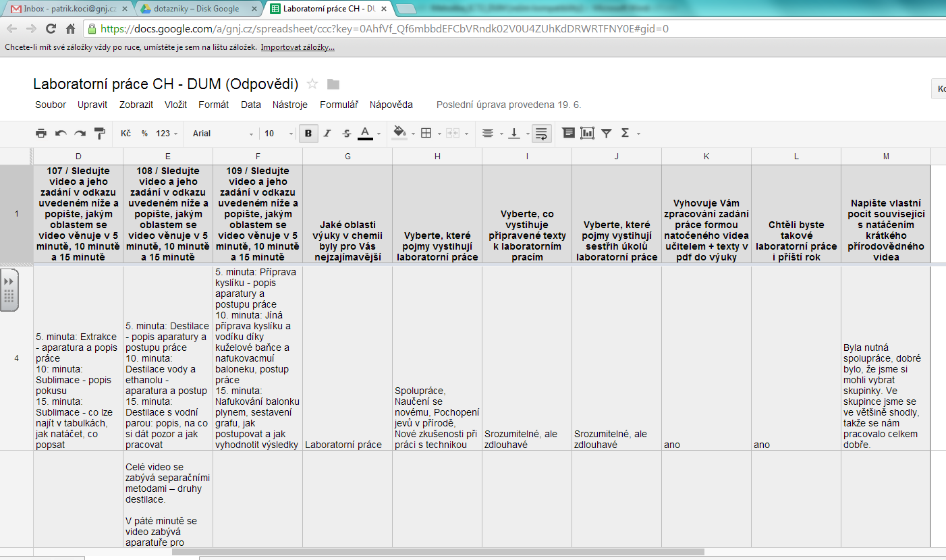
Task: Format cells as percent
Action: click(144, 134)
